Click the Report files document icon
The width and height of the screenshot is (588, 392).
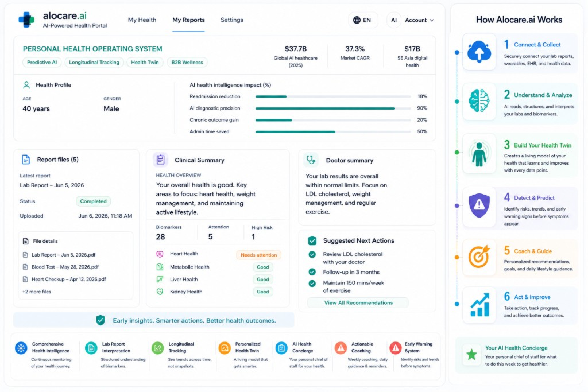point(26,160)
